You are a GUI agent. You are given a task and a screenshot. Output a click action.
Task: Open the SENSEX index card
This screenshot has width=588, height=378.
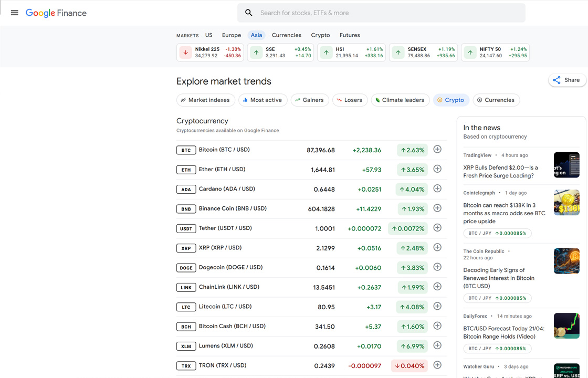coord(423,52)
